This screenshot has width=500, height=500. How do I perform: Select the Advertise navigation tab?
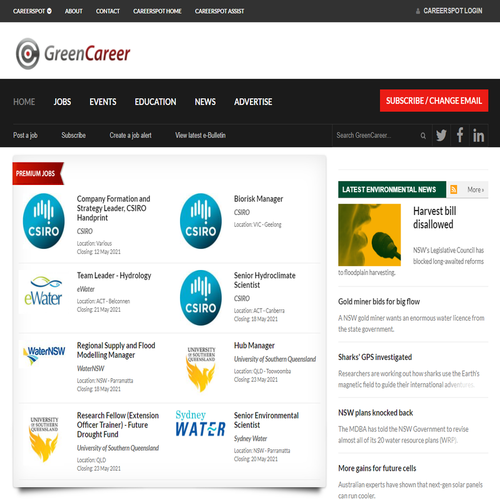click(253, 102)
